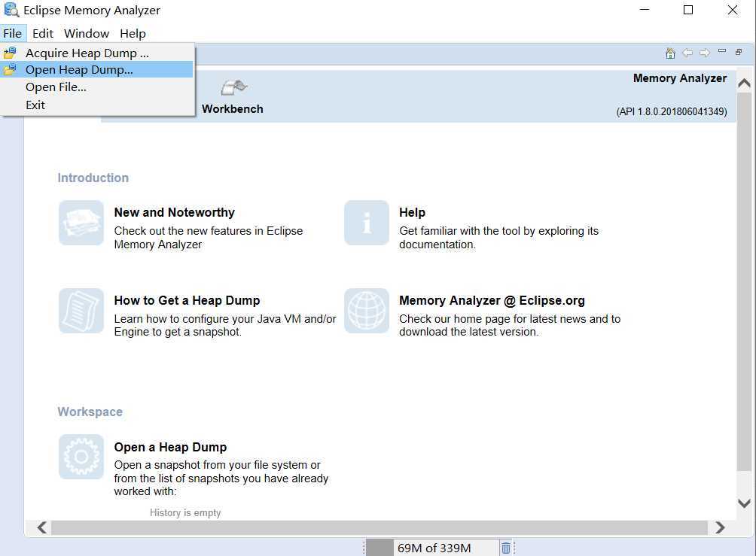
Task: Maximize the Eclipse Memory Analyzer window
Action: click(688, 10)
